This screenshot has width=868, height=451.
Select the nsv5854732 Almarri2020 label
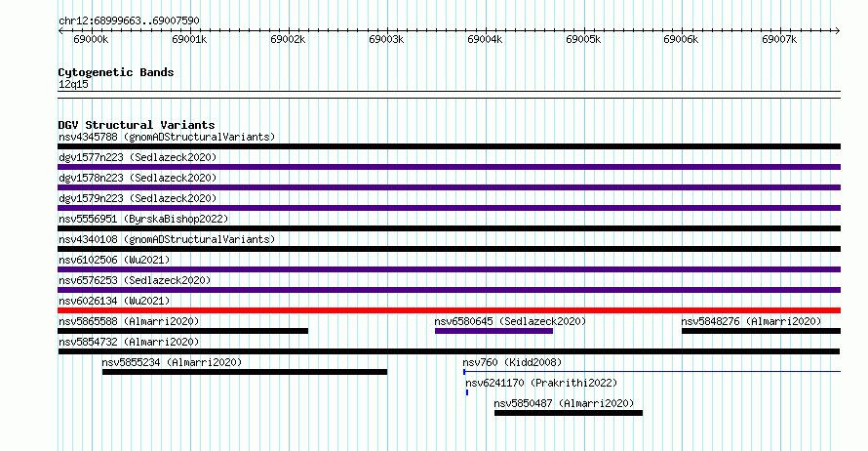point(129,342)
